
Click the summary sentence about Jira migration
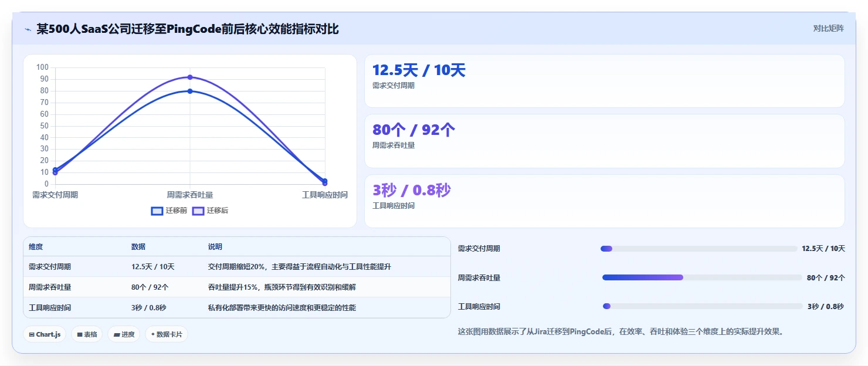click(621, 332)
